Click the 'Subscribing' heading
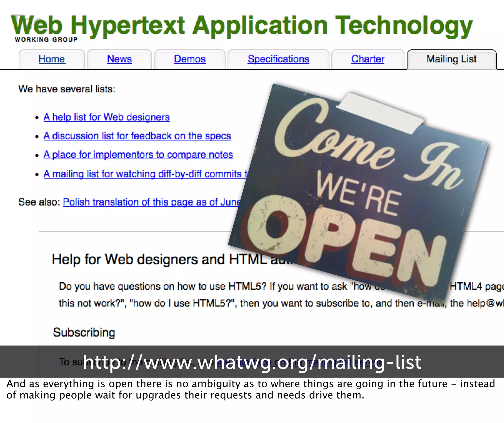 pos(84,332)
